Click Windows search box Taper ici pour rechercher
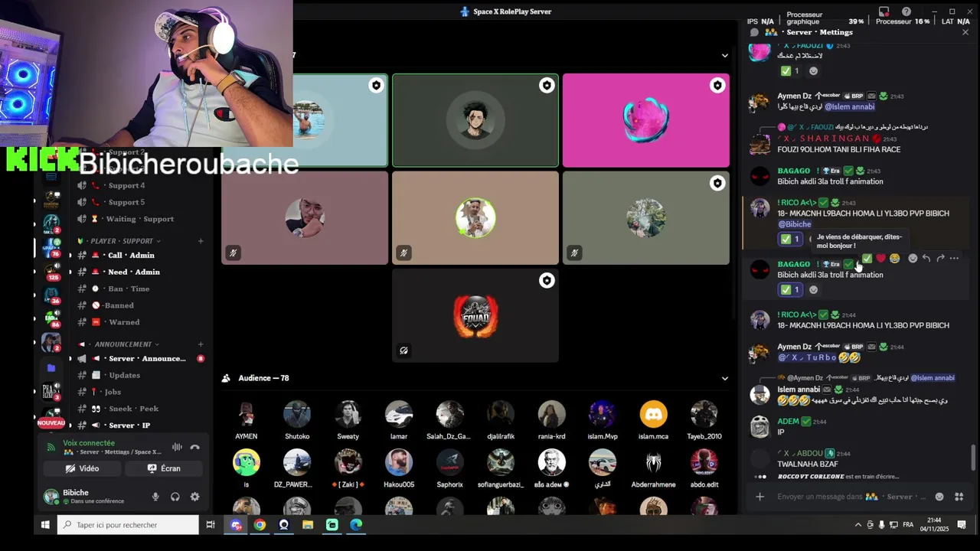The width and height of the screenshot is (980, 551). click(x=128, y=525)
